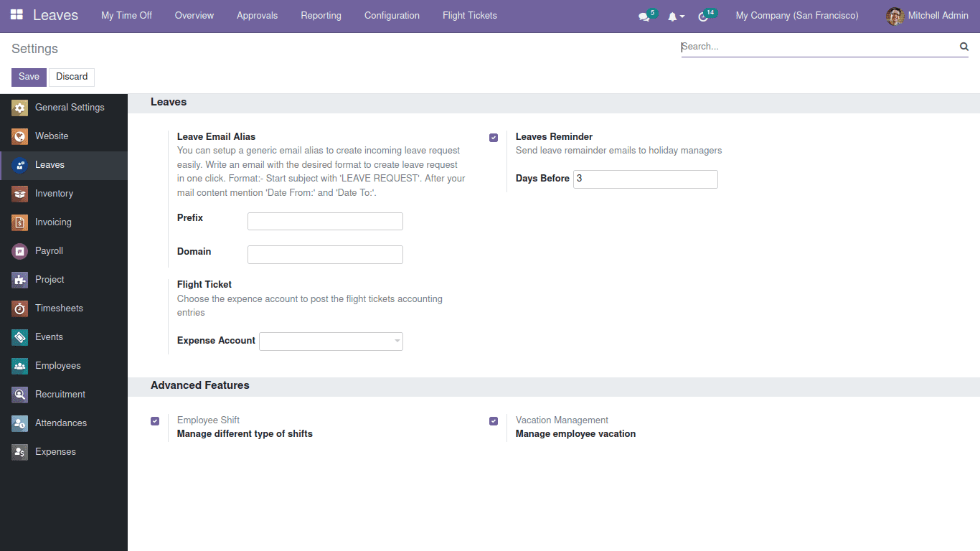Switch to the Configuration menu
This screenshot has height=551, width=980.
(392, 15)
